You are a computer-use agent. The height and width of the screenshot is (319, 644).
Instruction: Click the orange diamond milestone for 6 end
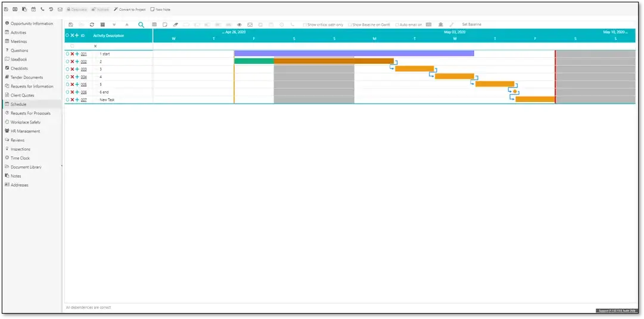pos(515,91)
